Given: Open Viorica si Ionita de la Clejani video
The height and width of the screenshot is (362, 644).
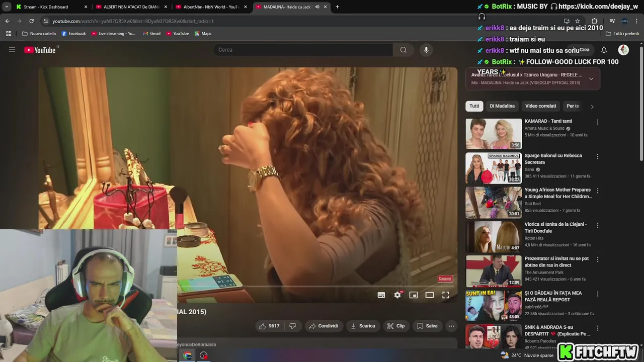Looking at the screenshot, I should coord(494,236).
